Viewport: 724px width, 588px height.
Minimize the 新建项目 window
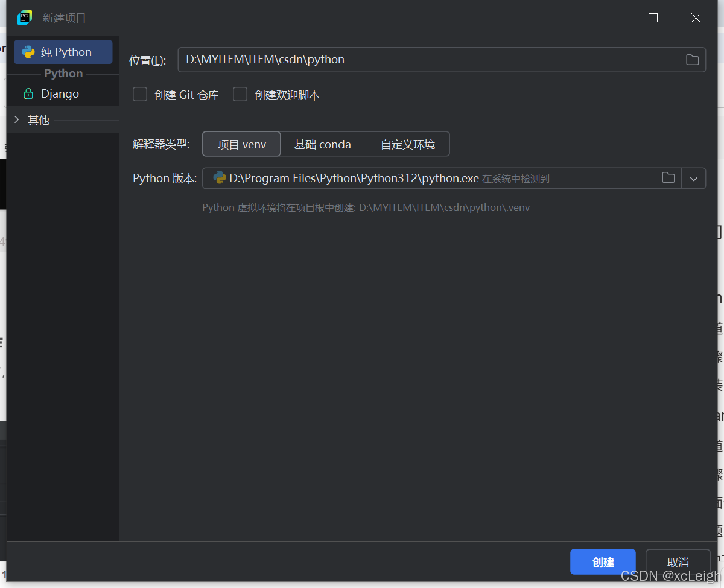point(611,18)
